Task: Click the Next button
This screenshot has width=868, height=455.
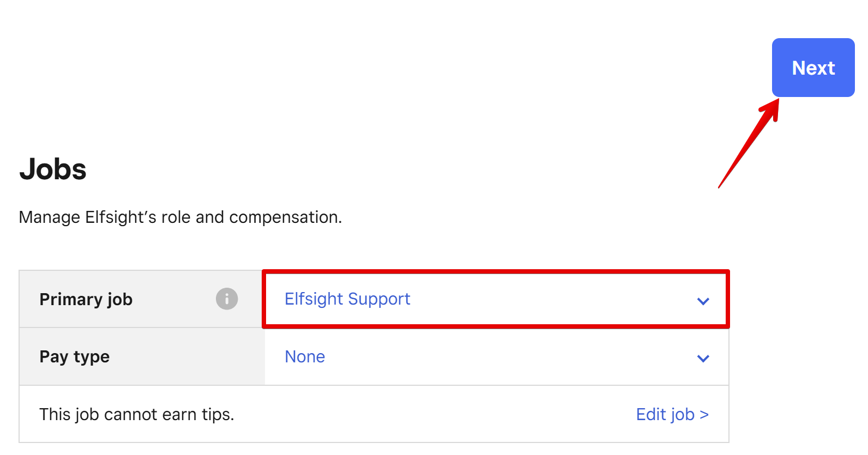Action: (x=813, y=68)
